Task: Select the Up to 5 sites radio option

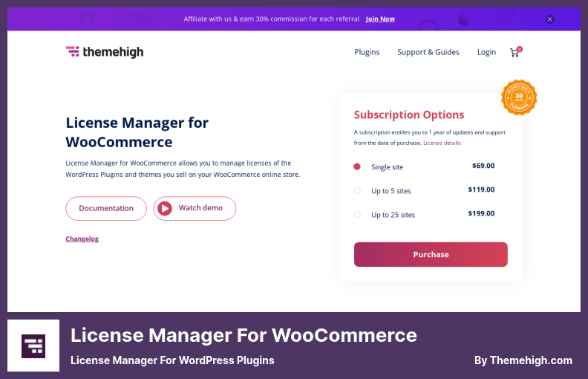Action: [357, 191]
